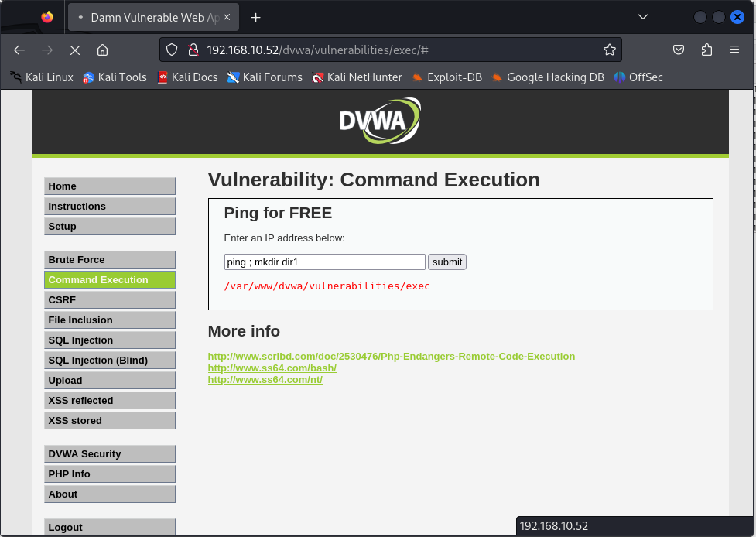
Task: Click the URL address bar
Action: (x=391, y=50)
